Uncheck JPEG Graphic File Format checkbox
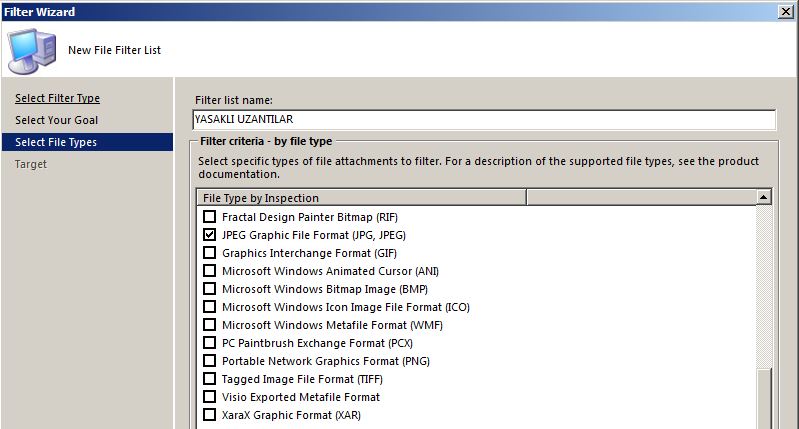Image resolution: width=799 pixels, height=429 pixels. [210, 235]
